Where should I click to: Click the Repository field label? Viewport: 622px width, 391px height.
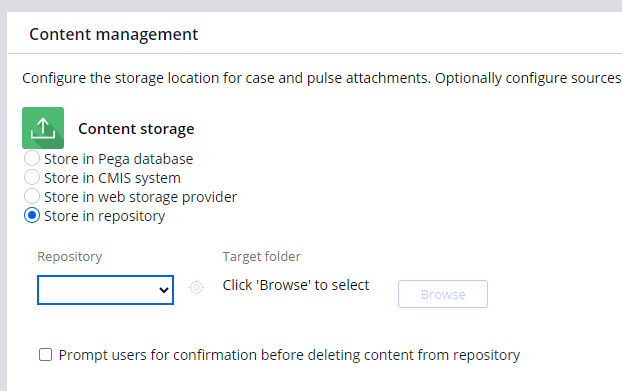pos(69,257)
